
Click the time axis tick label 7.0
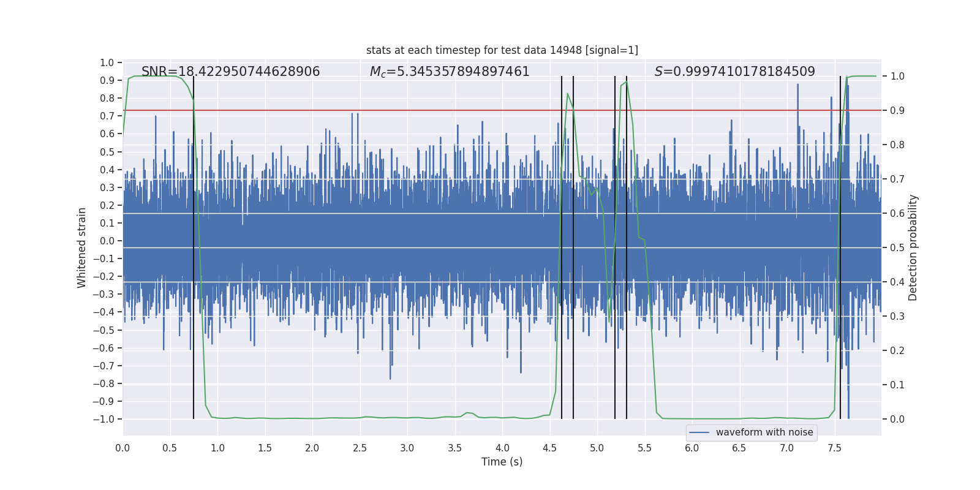[x=787, y=448]
